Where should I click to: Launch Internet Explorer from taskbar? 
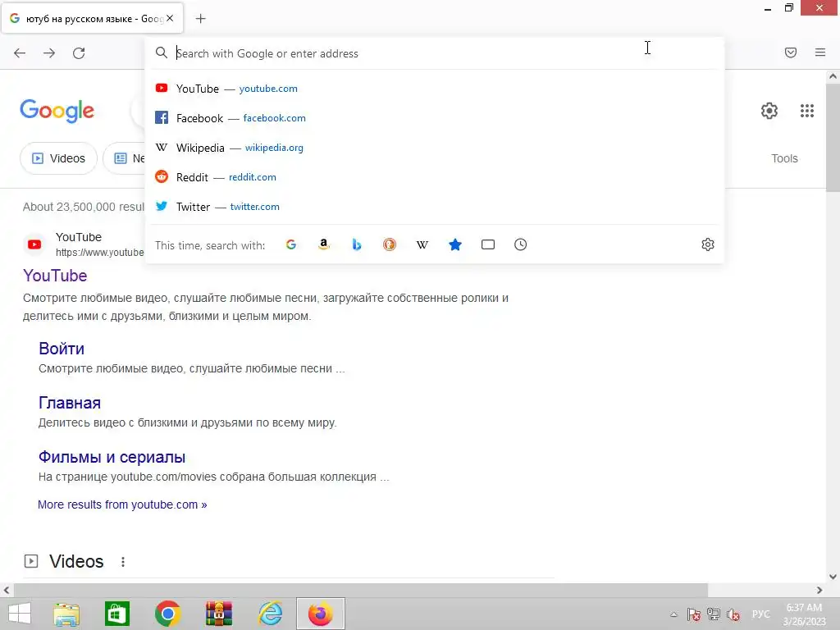[270, 614]
